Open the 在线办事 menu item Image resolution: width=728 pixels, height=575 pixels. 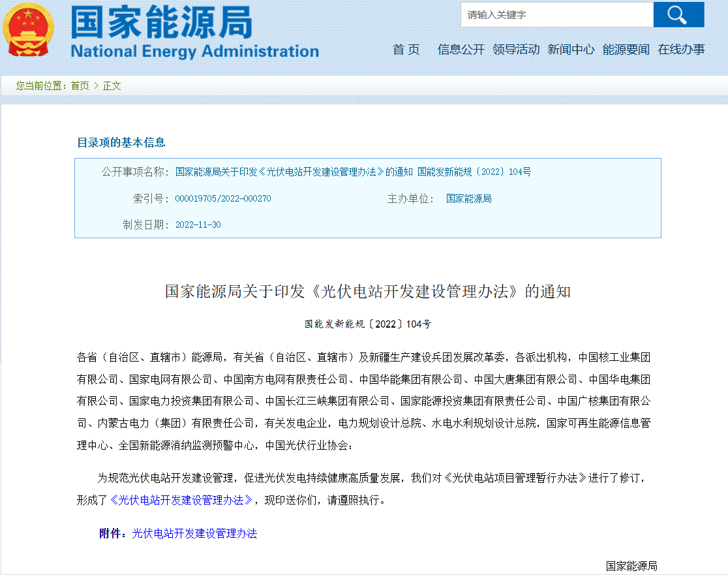click(x=681, y=50)
